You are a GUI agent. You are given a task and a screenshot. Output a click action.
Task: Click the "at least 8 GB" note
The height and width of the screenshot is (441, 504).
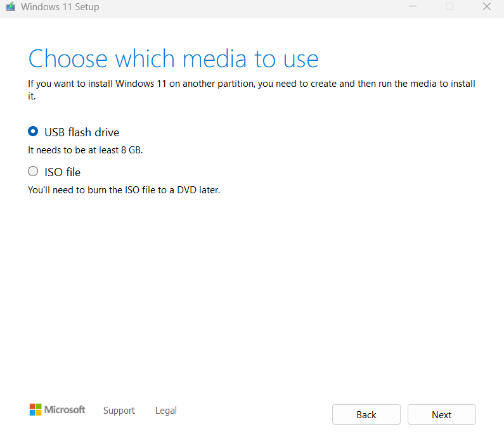tap(89, 150)
